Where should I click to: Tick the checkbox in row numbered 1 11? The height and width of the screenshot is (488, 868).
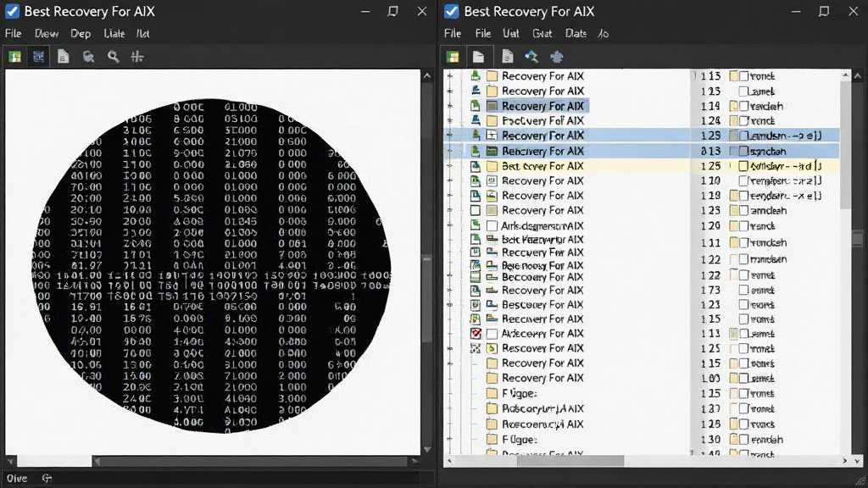coord(744,242)
